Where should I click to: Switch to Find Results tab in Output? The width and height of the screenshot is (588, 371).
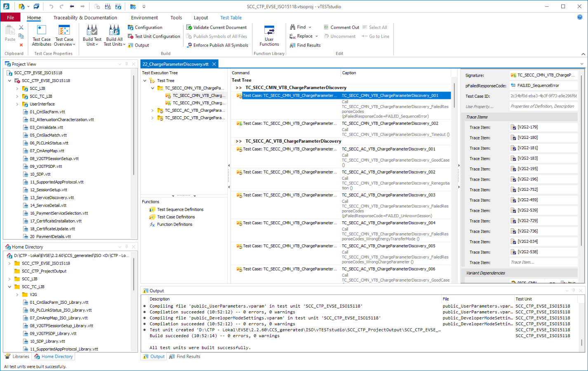[185, 357]
